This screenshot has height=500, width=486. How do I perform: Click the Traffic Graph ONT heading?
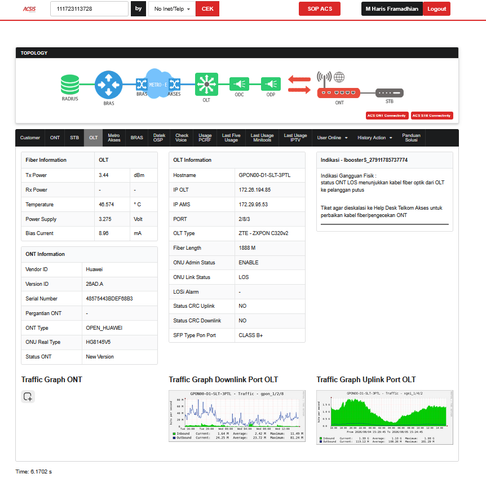[x=52, y=380]
